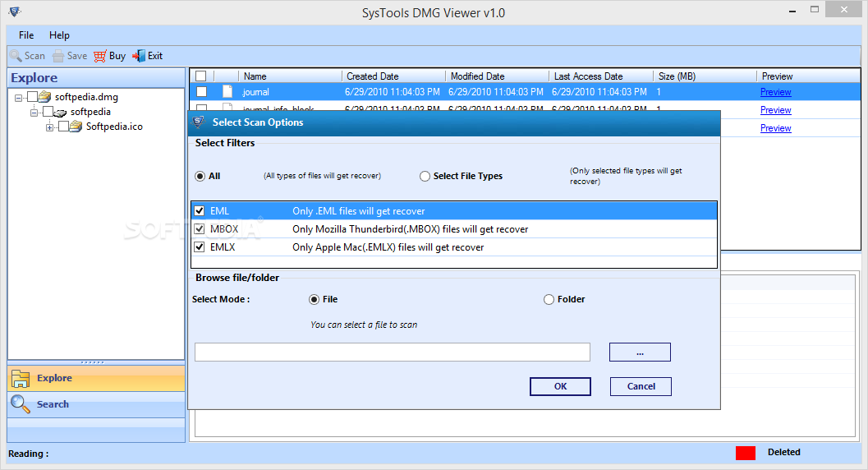This screenshot has width=868, height=470.
Task: Click the Scan toolbar magnifier icon
Action: [16, 56]
